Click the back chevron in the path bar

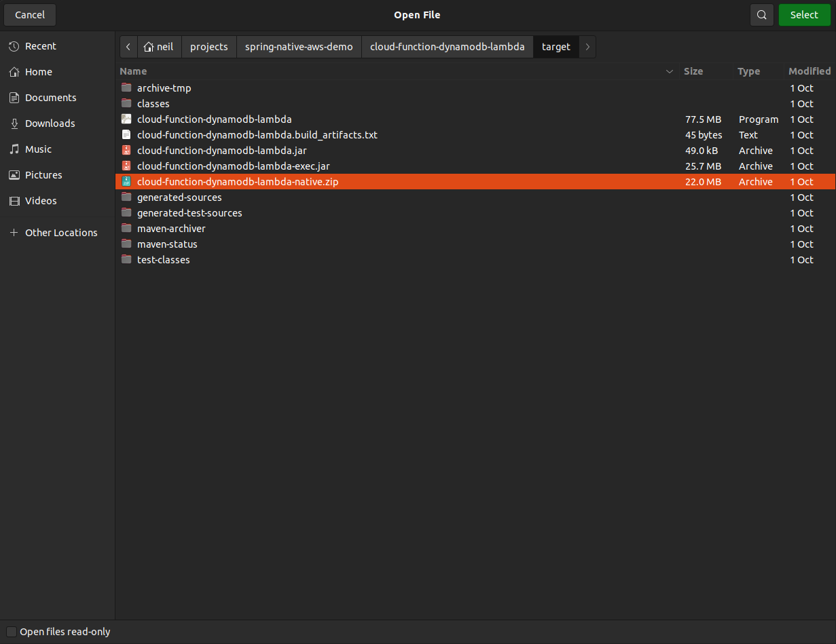pos(128,46)
